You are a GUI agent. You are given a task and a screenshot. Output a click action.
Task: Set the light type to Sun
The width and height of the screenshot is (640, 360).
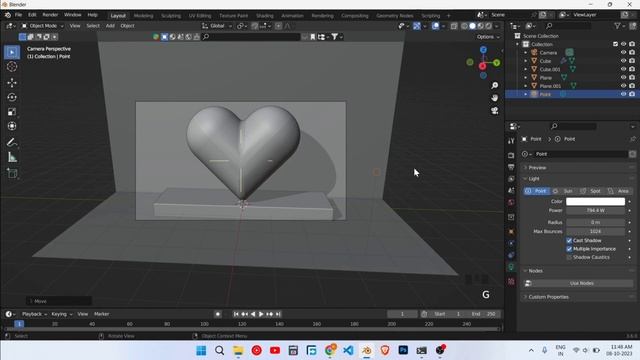(x=564, y=191)
